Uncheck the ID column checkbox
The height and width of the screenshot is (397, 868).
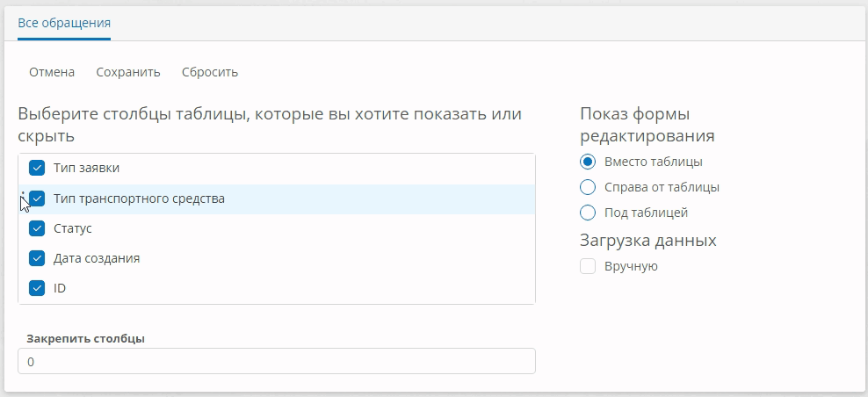[x=37, y=288]
